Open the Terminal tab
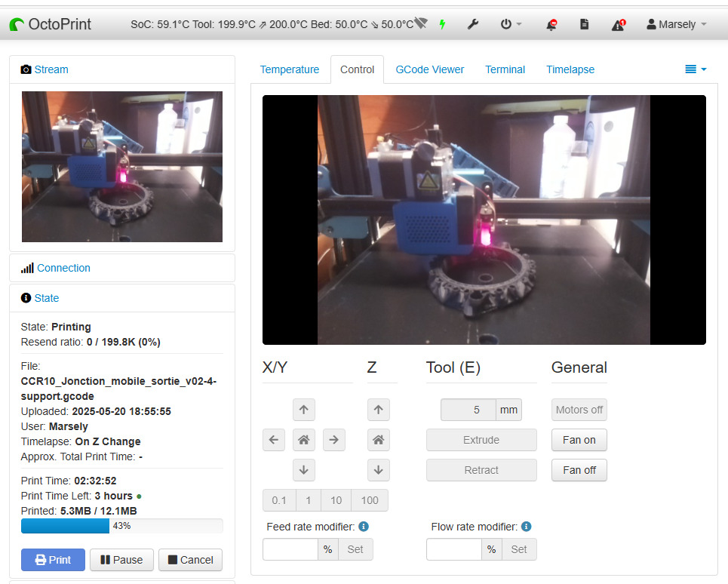The height and width of the screenshot is (584, 728). 505,69
